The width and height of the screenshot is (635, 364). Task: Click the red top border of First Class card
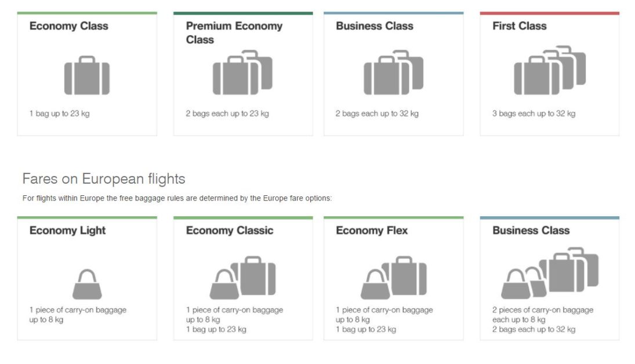549,13
